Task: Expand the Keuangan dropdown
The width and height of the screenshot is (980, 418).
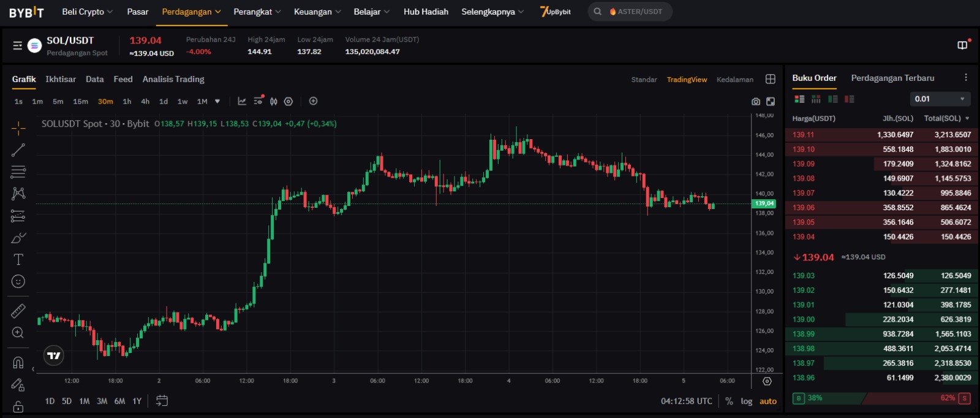Action: coord(317,12)
